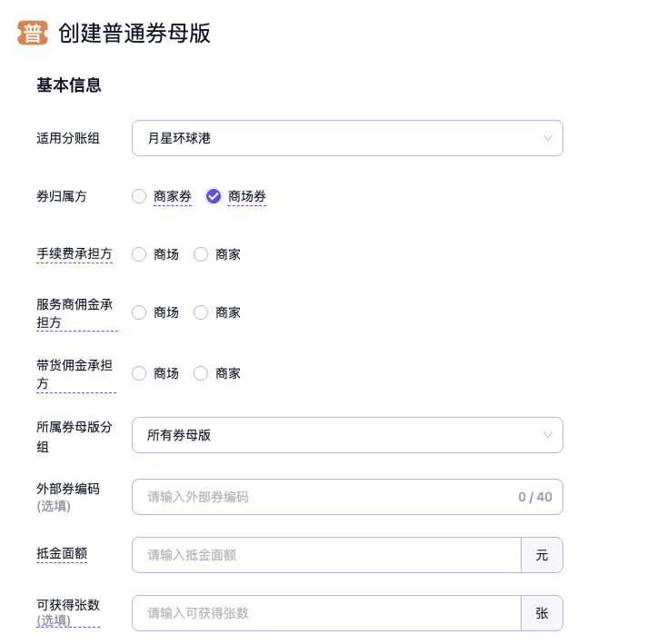Click the 张 unit addon
The width and height of the screenshot is (647, 644).
coord(542,613)
